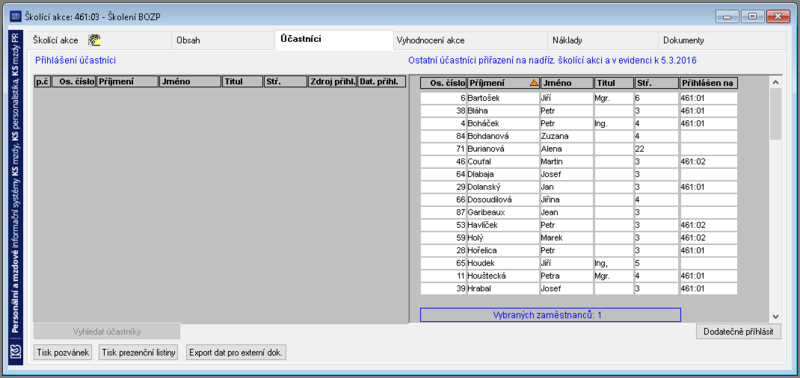
Task: Click the orange sort triangle in Příjmení header
Action: (x=534, y=83)
